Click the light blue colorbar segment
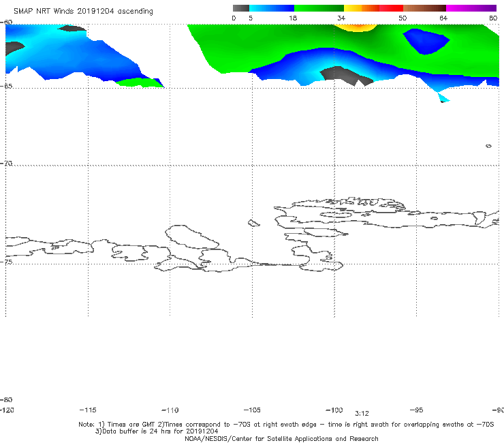Screen dimensions: 504x443 click(x=272, y=8)
